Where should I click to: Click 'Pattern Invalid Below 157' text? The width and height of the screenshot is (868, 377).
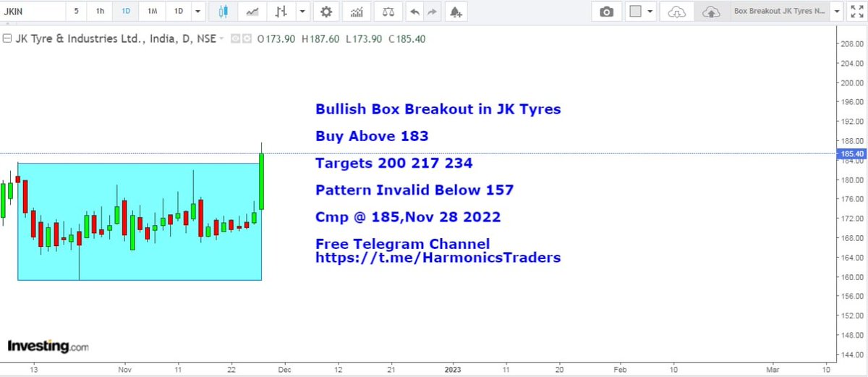[x=414, y=190]
